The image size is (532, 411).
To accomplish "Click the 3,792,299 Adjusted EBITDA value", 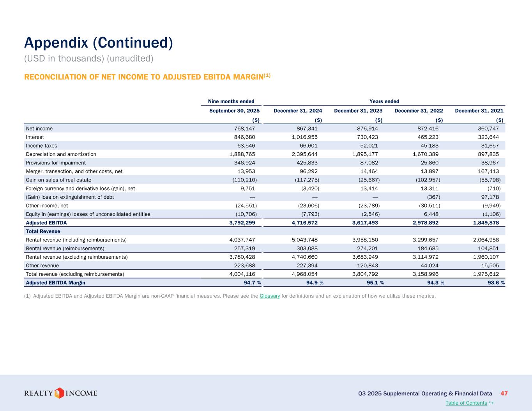I will pos(242,223).
